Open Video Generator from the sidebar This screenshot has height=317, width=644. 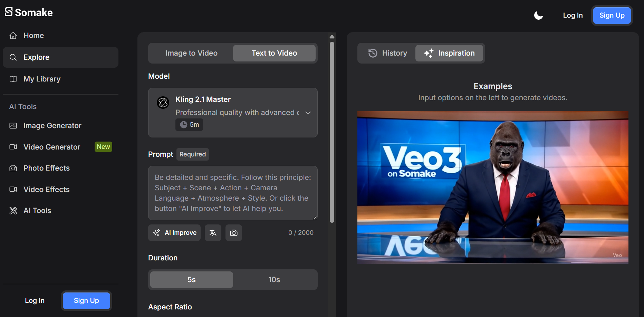60,147
